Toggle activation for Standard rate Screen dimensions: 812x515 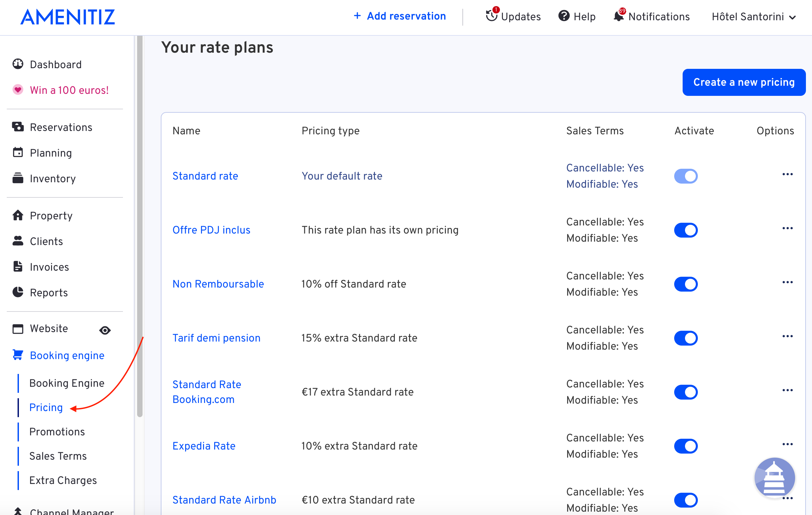point(686,176)
